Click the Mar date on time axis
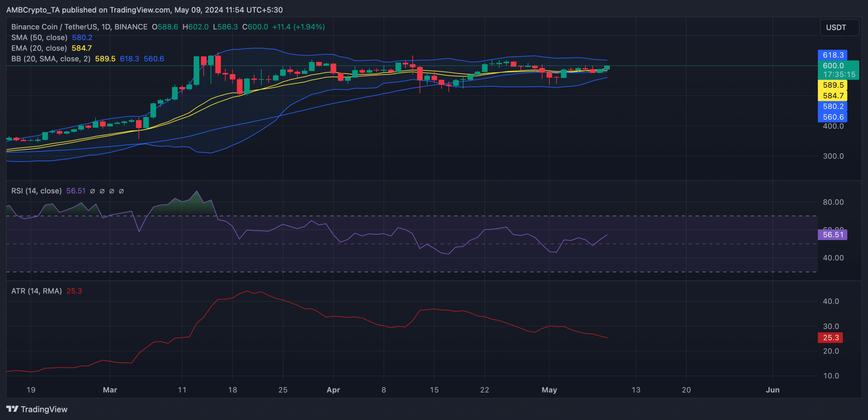This screenshot has width=868, height=420. point(110,390)
